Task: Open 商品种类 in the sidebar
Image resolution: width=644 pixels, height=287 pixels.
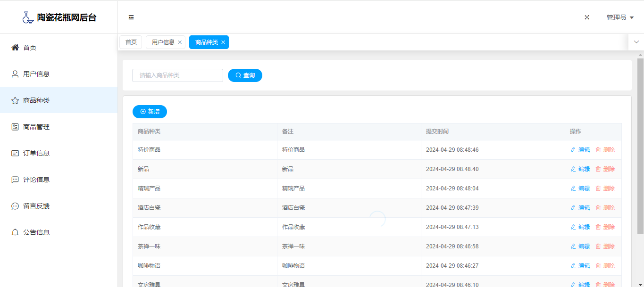Action: [x=59, y=100]
